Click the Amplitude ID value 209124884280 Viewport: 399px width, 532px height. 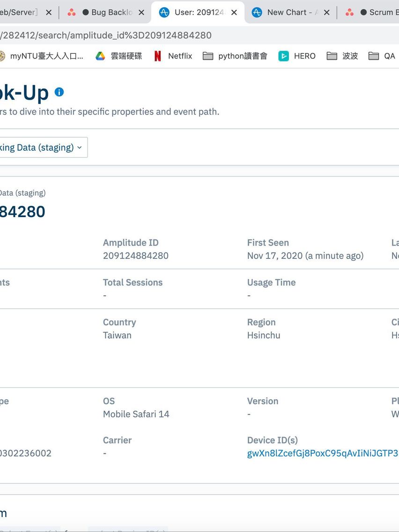point(136,256)
